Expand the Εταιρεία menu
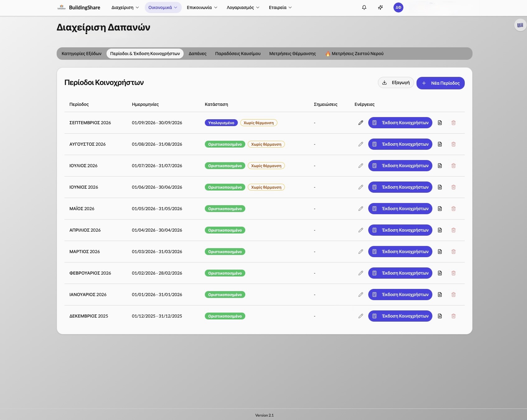Screen dimensions: 527x420 click(280, 7)
